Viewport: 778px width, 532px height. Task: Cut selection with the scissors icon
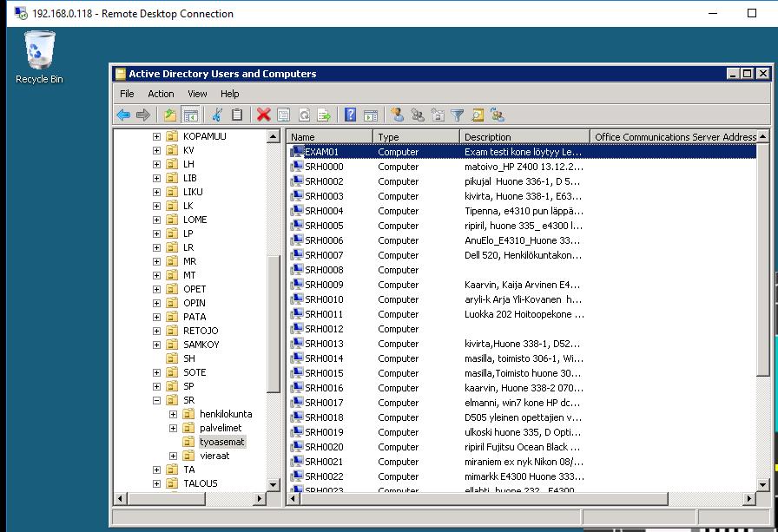217,115
